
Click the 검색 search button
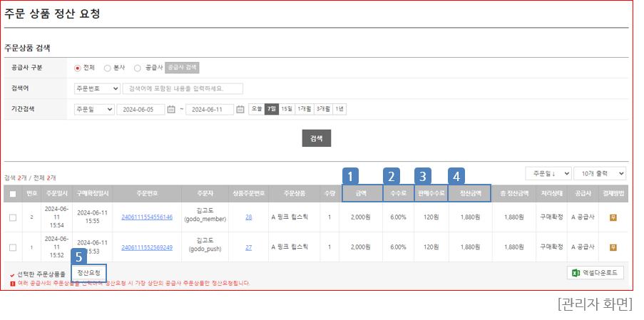[x=316, y=138]
